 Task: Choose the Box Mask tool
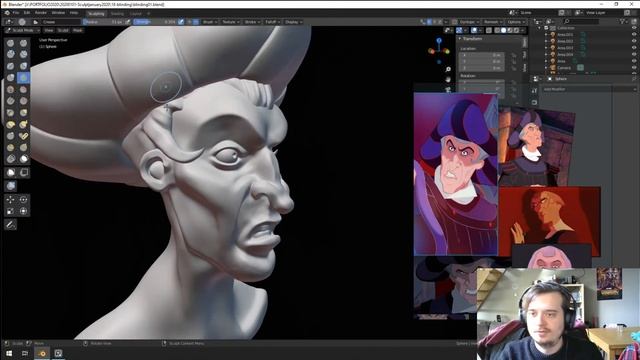click(11, 172)
